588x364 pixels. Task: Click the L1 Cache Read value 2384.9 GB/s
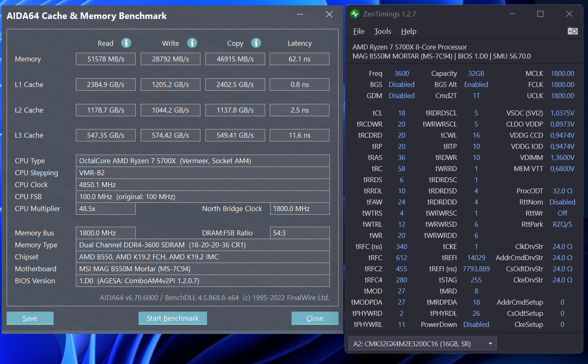point(106,85)
